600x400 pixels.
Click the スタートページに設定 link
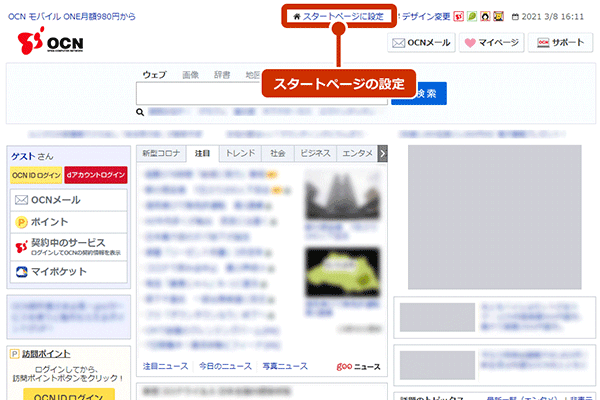pyautogui.click(x=343, y=16)
